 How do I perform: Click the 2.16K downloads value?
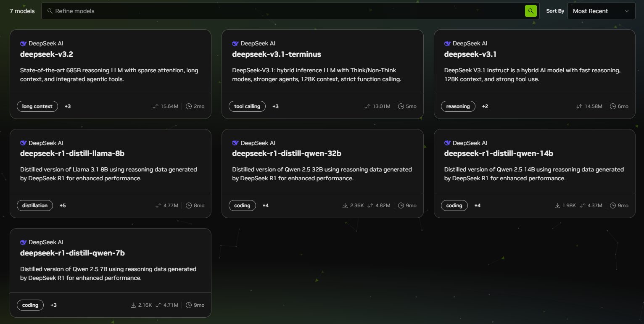click(x=145, y=305)
